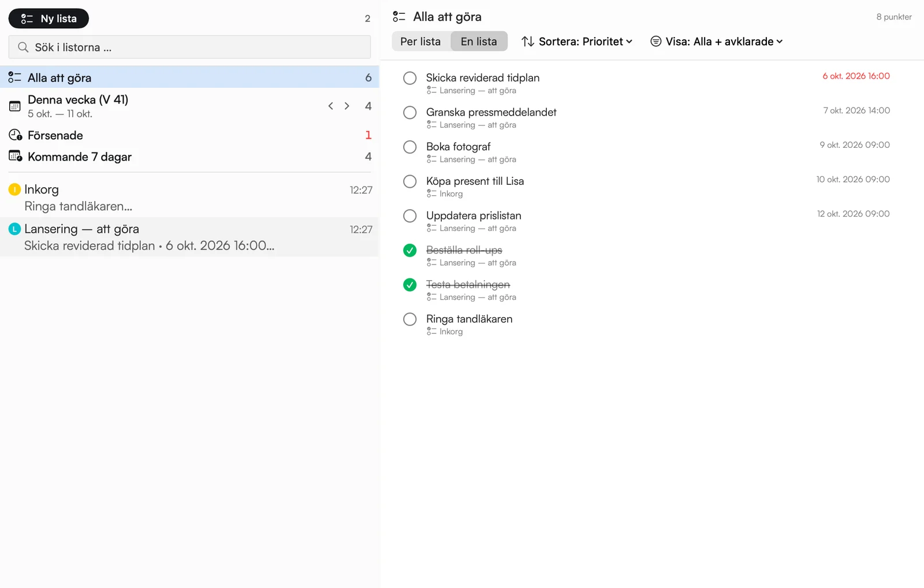The height and width of the screenshot is (588, 924).
Task: Click the yellow Inkorg avatar icon
Action: 15,189
